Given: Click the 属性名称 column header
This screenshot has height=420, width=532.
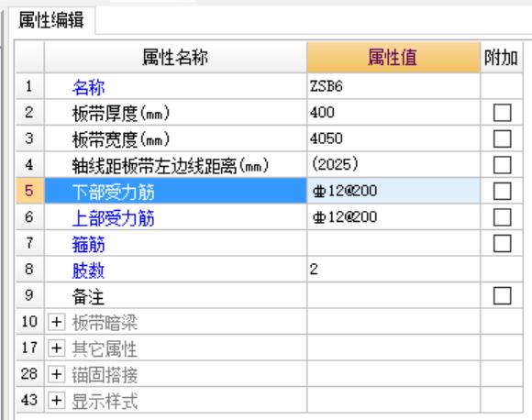Looking at the screenshot, I should point(175,57).
